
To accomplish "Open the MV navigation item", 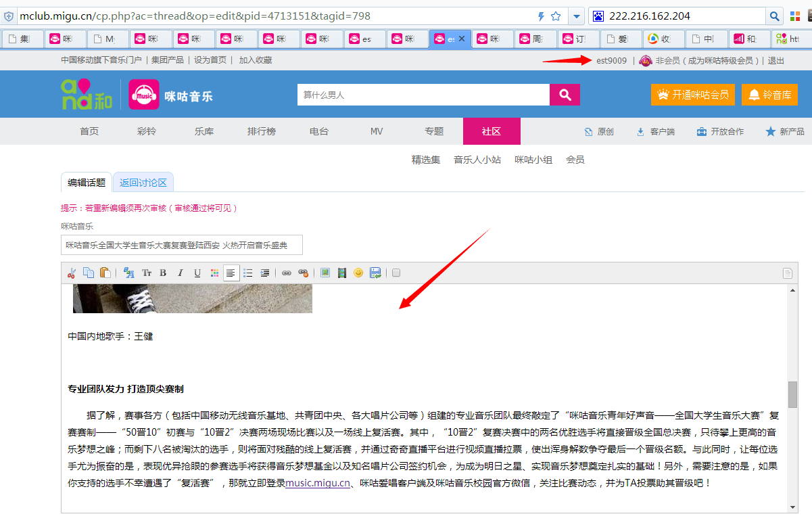I will coord(377,131).
